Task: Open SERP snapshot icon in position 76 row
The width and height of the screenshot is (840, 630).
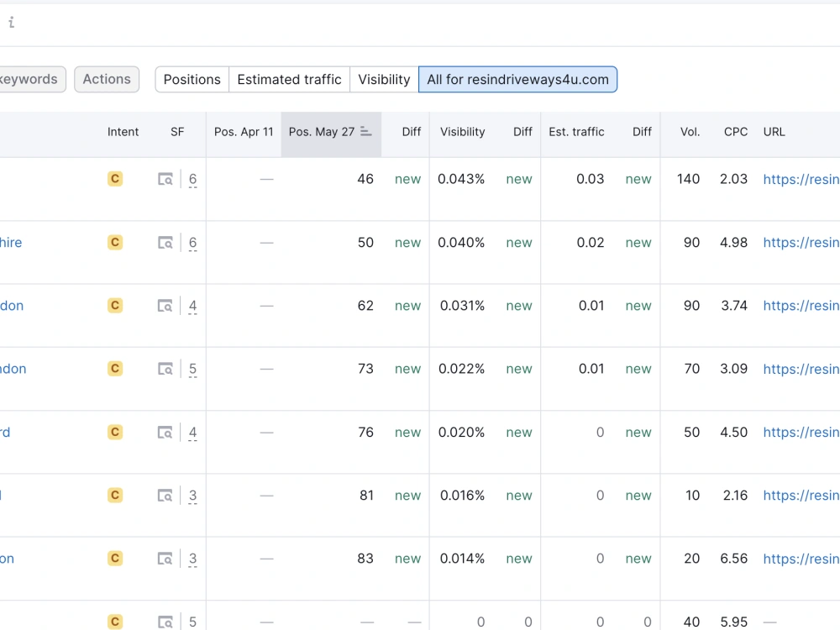Action: 165,433
